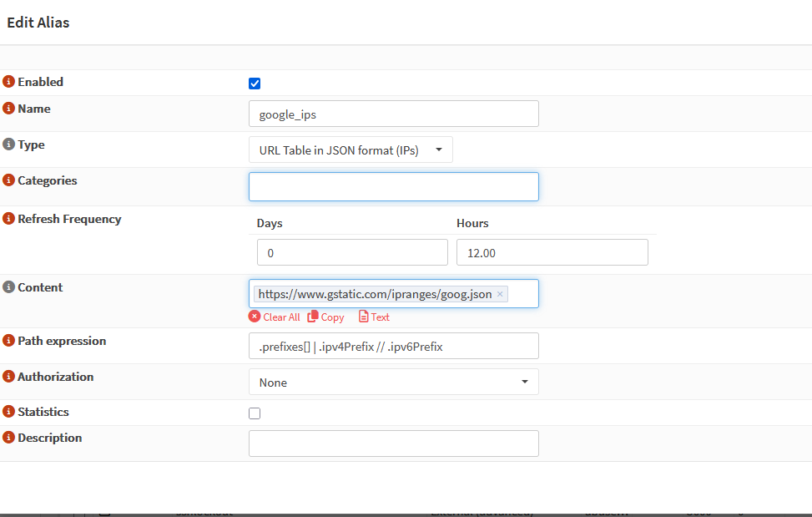Click the Hours refresh frequency field
Screen dimensions: 812x517
click(552, 252)
